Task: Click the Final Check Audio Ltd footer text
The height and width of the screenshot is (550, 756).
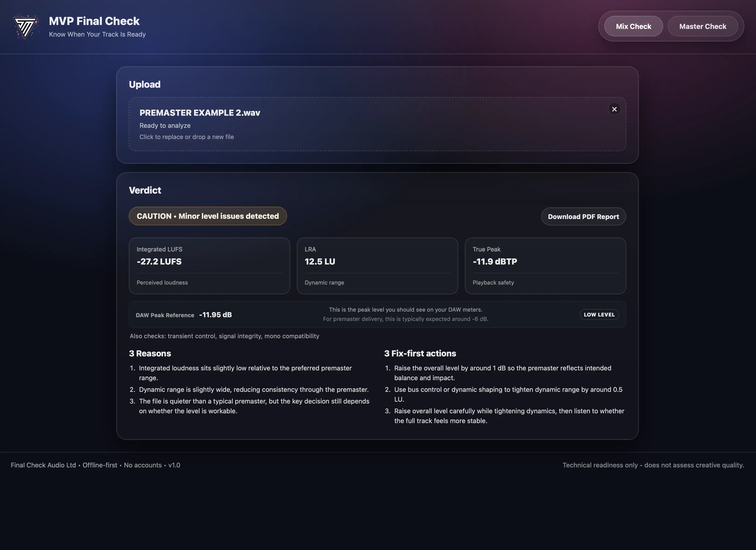Action: pos(43,465)
